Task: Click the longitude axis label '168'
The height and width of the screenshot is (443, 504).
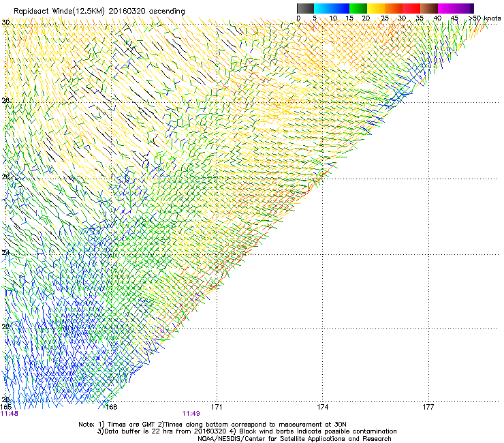Action: pyautogui.click(x=112, y=407)
